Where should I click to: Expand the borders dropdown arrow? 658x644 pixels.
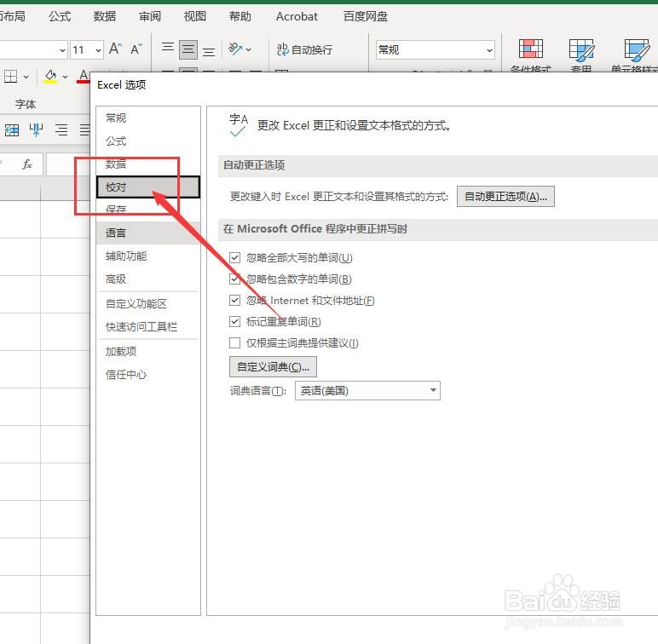tap(26, 78)
